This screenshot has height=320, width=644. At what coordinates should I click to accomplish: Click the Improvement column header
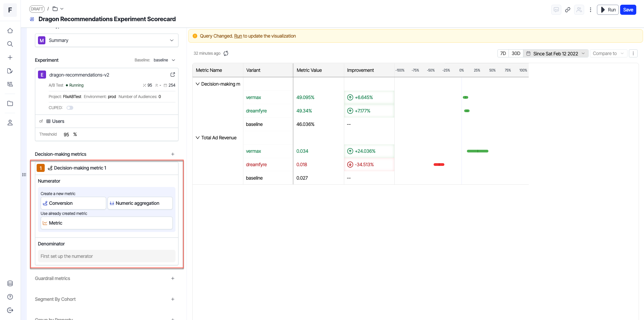pyautogui.click(x=369, y=70)
